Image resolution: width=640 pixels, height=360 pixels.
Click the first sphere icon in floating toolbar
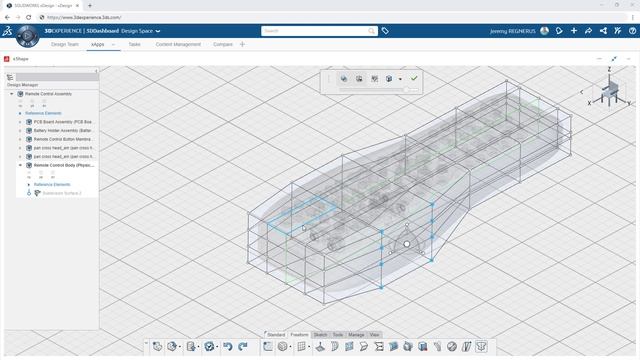pyautogui.click(x=344, y=79)
